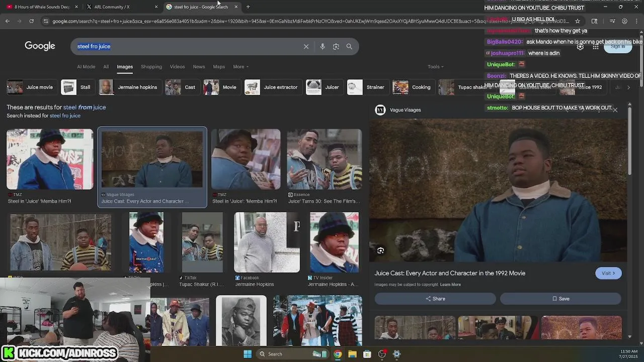Switch to the ARL Community / X tab
Screen dimensions: 644x362
pos(121,7)
